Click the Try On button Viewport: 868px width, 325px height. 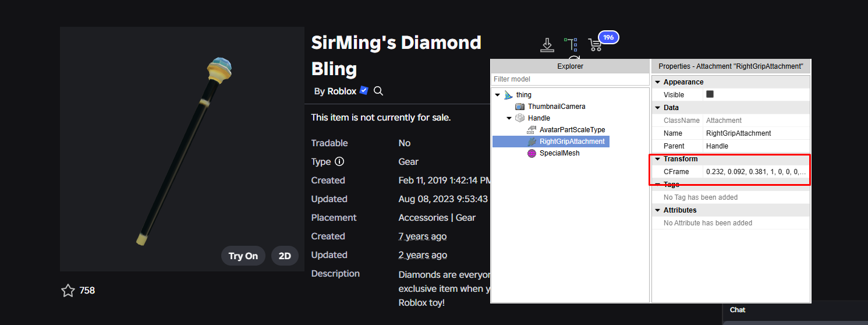[243, 256]
